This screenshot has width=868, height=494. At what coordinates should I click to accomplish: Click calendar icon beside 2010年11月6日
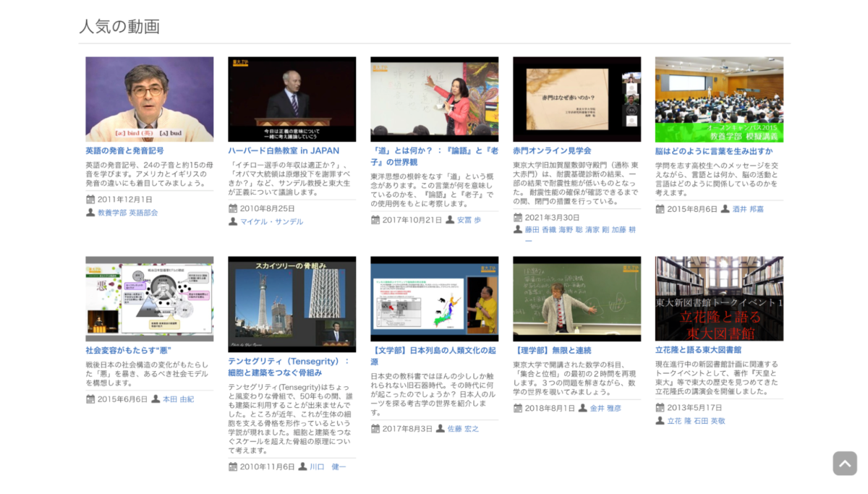coord(233,467)
